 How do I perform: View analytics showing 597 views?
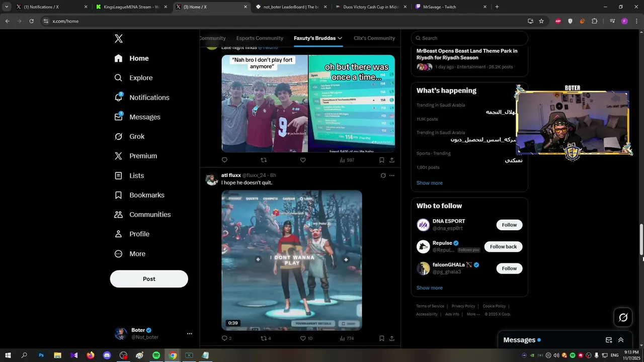coord(347,160)
